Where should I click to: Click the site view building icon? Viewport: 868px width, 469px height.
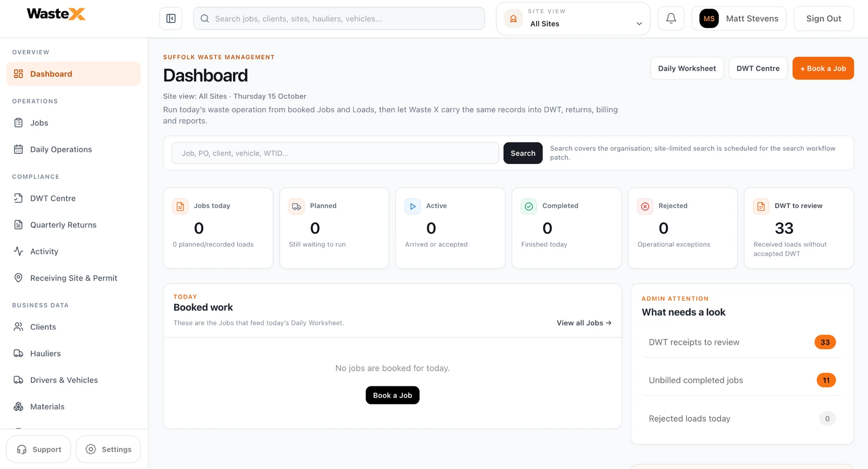(514, 18)
